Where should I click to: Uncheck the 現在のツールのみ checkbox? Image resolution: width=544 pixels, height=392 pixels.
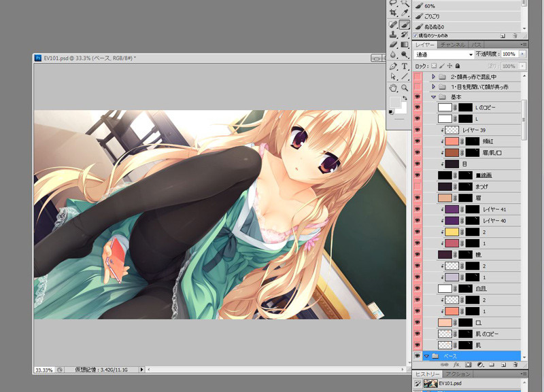click(415, 36)
